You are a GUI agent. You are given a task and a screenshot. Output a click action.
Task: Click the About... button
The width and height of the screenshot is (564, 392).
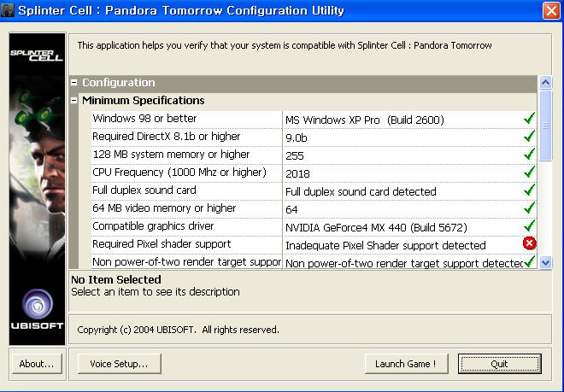pyautogui.click(x=37, y=364)
